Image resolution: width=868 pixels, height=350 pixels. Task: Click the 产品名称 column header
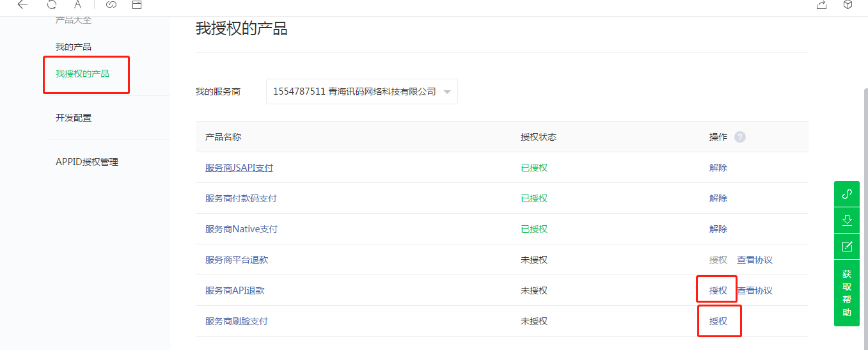[x=223, y=137]
